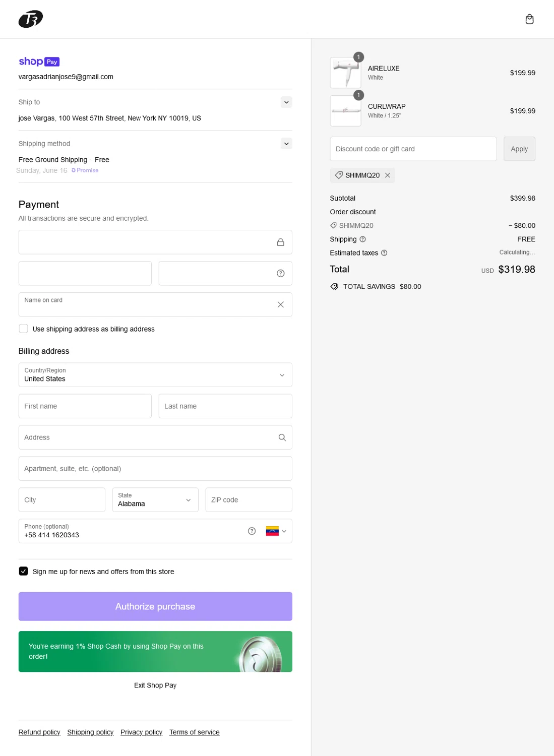Screen dimensions: 554x756
Task: Clear the Name on card field
Action: pos(281,304)
